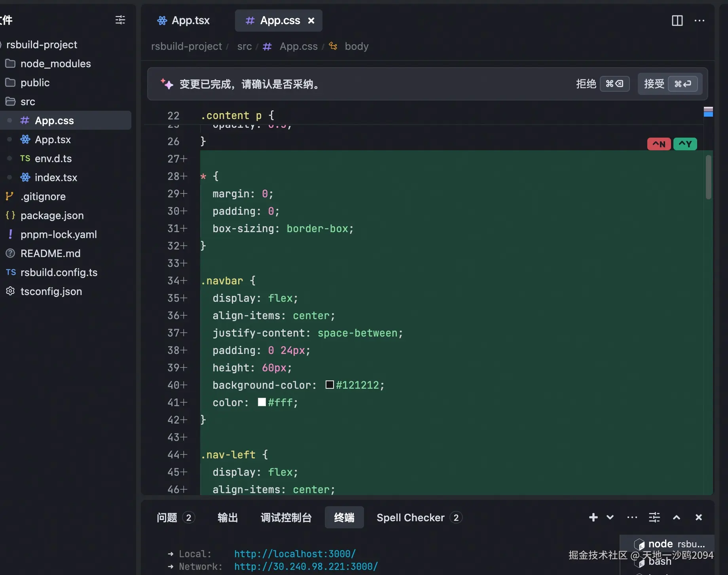The image size is (728, 575).
Task: Reject this change block with ^N
Action: pos(659,144)
